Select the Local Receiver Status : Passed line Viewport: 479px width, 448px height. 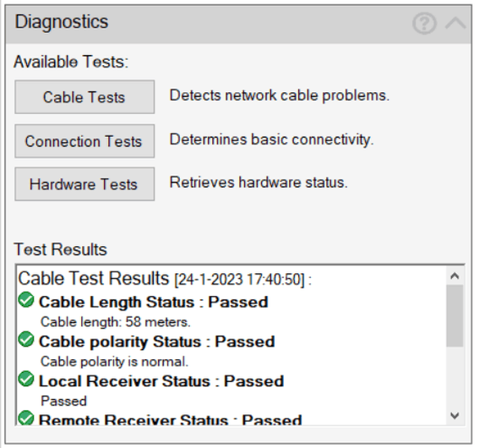pos(161,381)
